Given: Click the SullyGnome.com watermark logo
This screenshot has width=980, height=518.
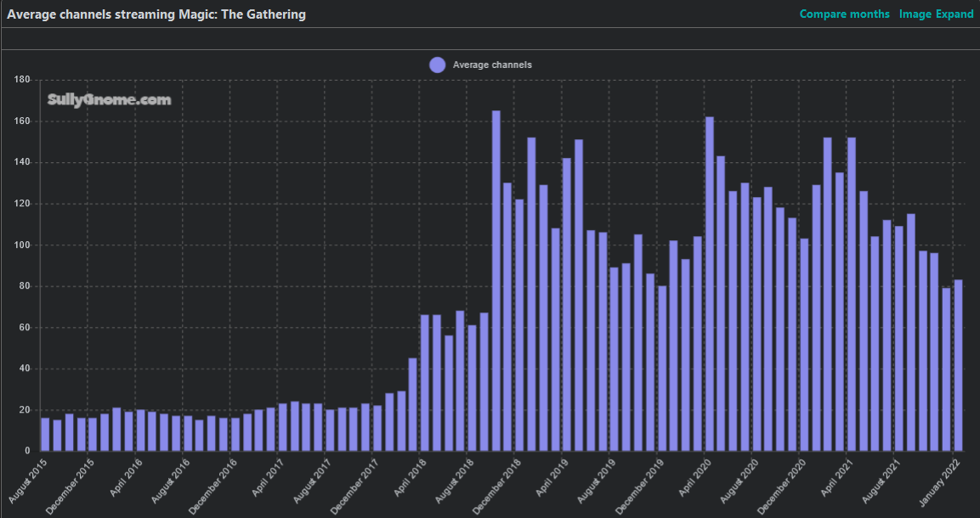Looking at the screenshot, I should [x=107, y=99].
